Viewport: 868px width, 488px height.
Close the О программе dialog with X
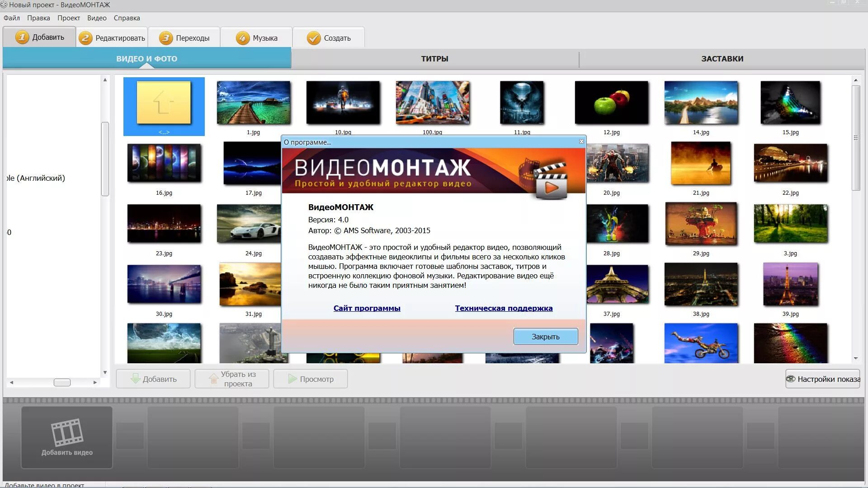click(581, 142)
